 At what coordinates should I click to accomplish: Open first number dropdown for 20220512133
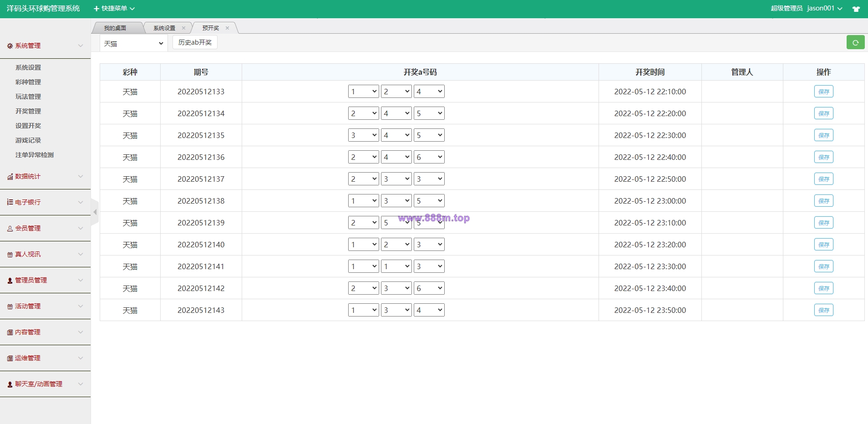[364, 92]
